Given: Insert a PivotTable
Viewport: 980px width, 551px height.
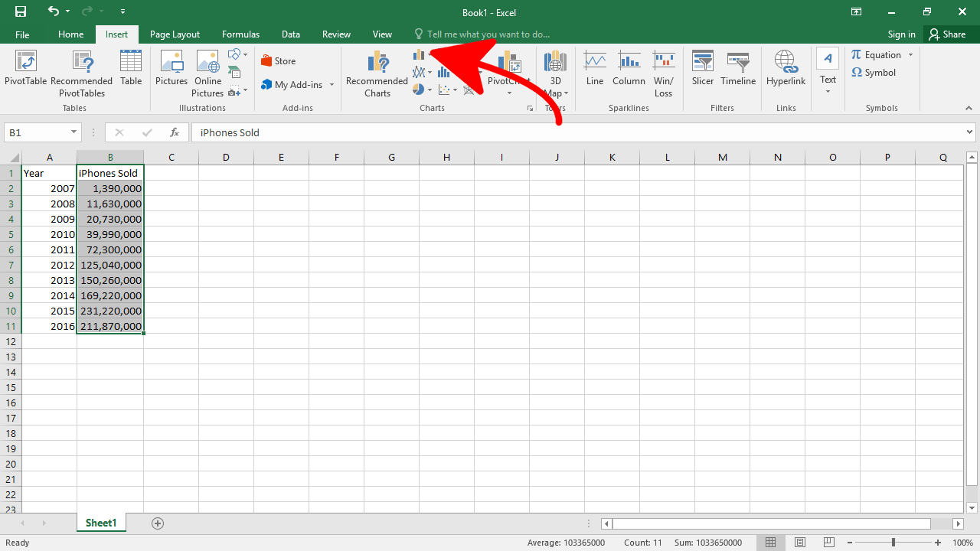Looking at the screenshot, I should (x=26, y=68).
